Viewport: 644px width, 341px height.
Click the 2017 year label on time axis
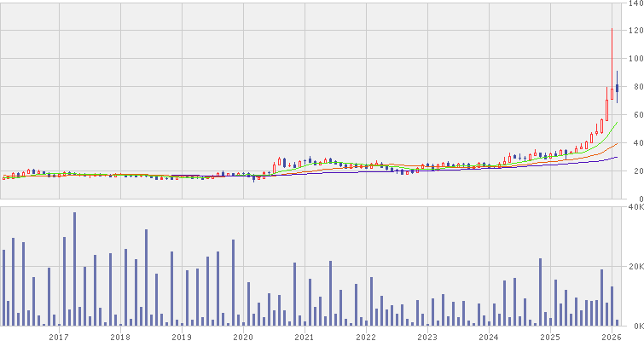click(59, 337)
